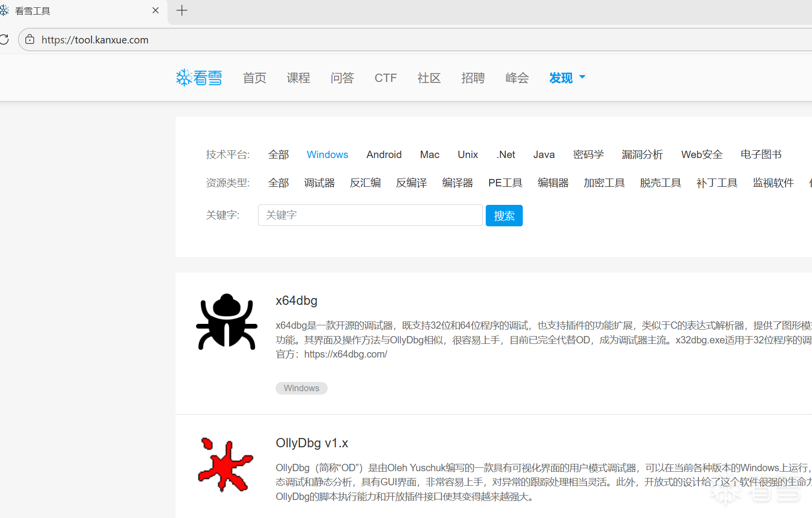
Task: Click the OllyDbg description paragraph
Action: (x=544, y=482)
